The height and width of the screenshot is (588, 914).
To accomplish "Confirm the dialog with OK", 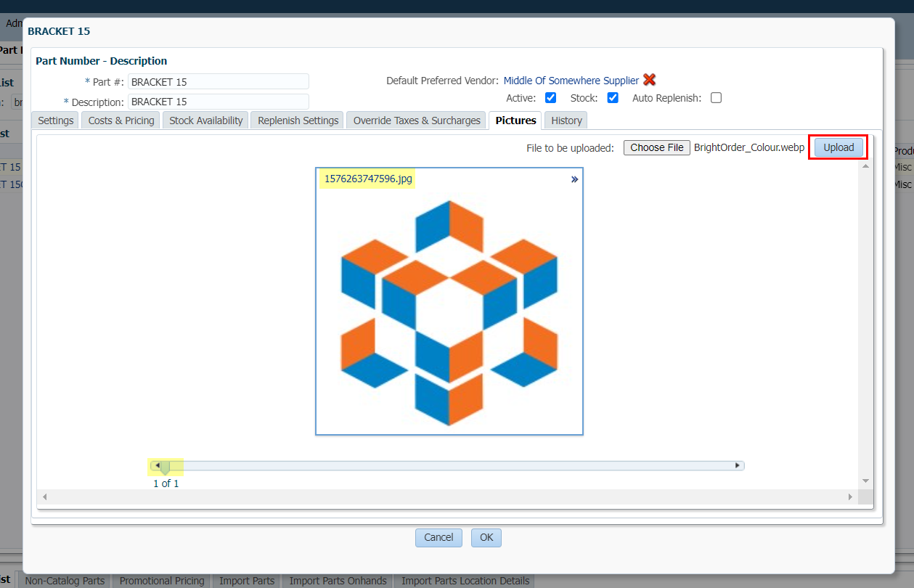I will point(486,537).
